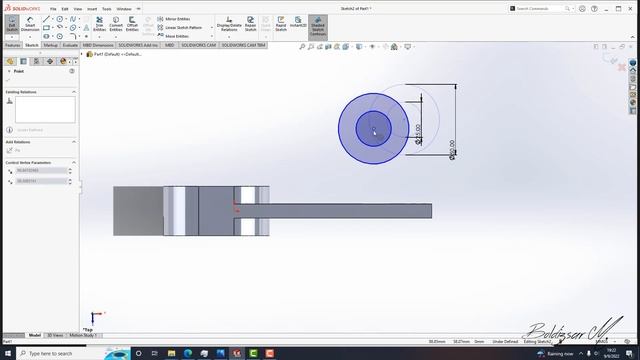Select the Line sketch tool

click(46, 19)
